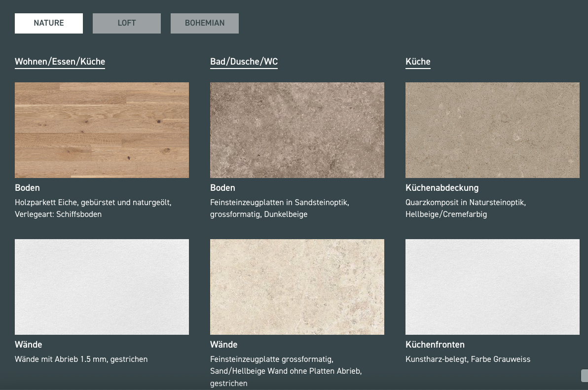588x390 pixels.
Task: Switch to the BOHEMIAN tab
Action: click(x=204, y=23)
